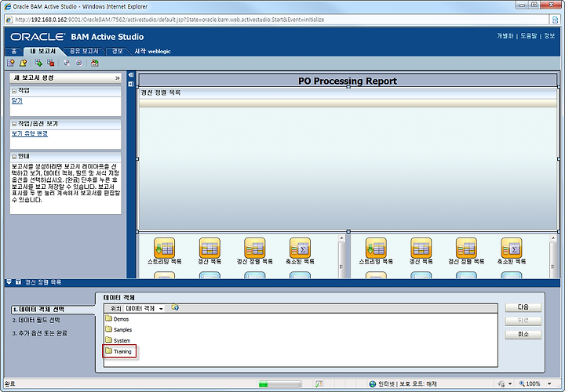This screenshot has width=565, height=392.
Task: Click the second divider icon below collapse arrow
Action: pos(131,84)
